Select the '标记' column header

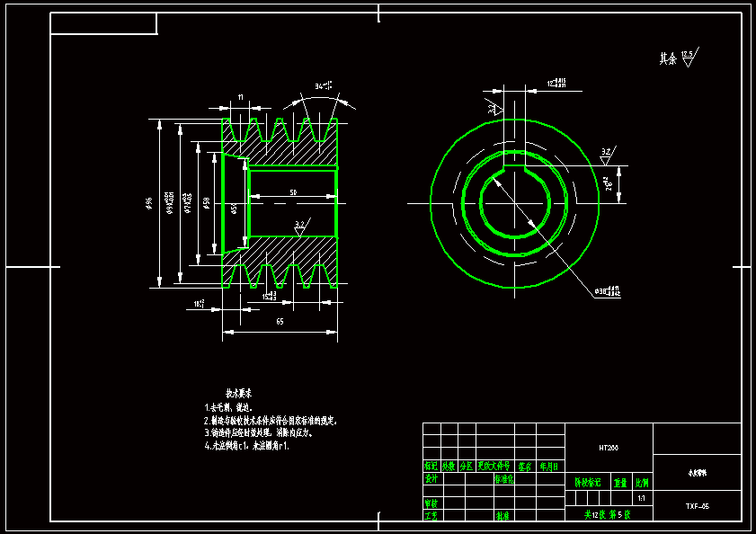coord(431,466)
